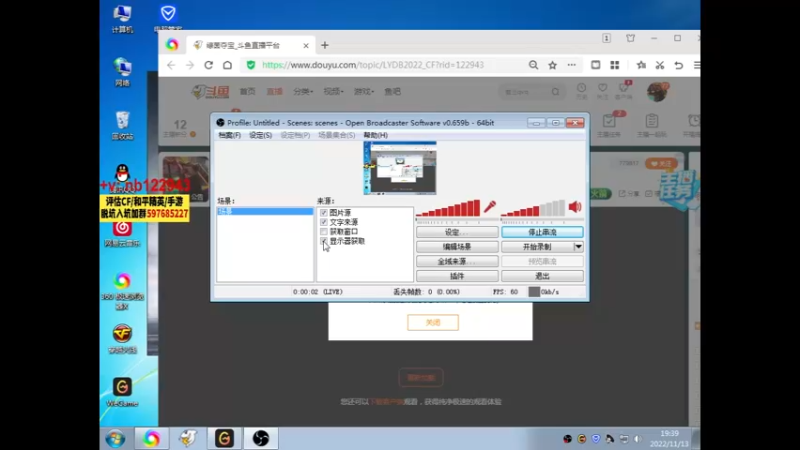Go back using browser back arrow
The width and height of the screenshot is (800, 450).
coord(171,65)
